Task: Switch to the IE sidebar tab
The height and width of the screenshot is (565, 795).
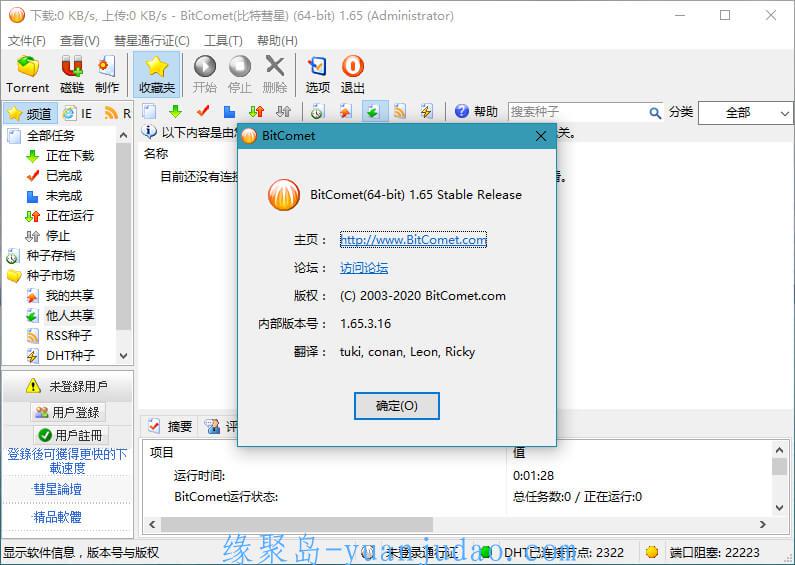Action: 78,113
